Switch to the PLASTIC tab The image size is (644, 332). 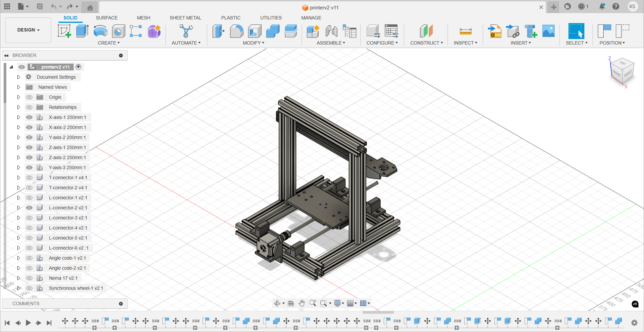(231, 18)
